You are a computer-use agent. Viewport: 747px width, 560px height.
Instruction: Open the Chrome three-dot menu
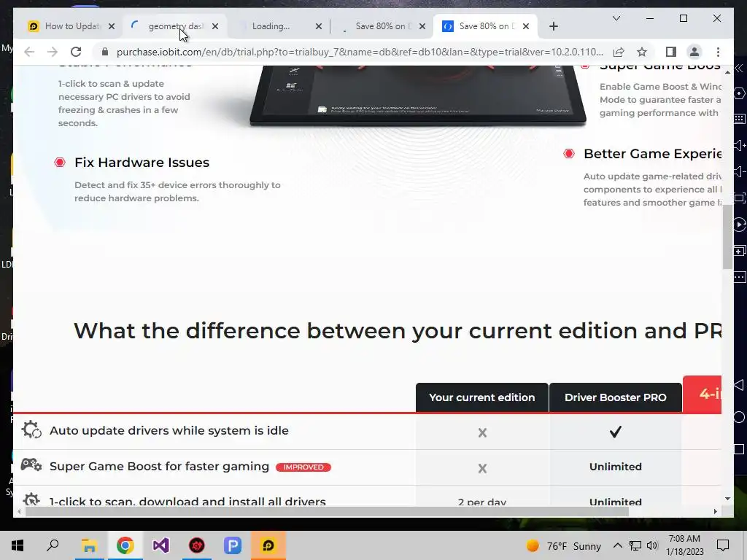[x=718, y=52]
